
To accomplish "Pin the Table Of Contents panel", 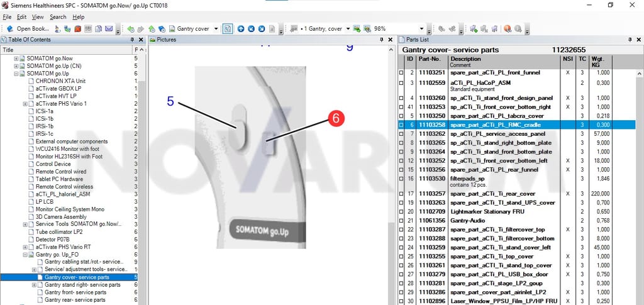I will click(132, 40).
